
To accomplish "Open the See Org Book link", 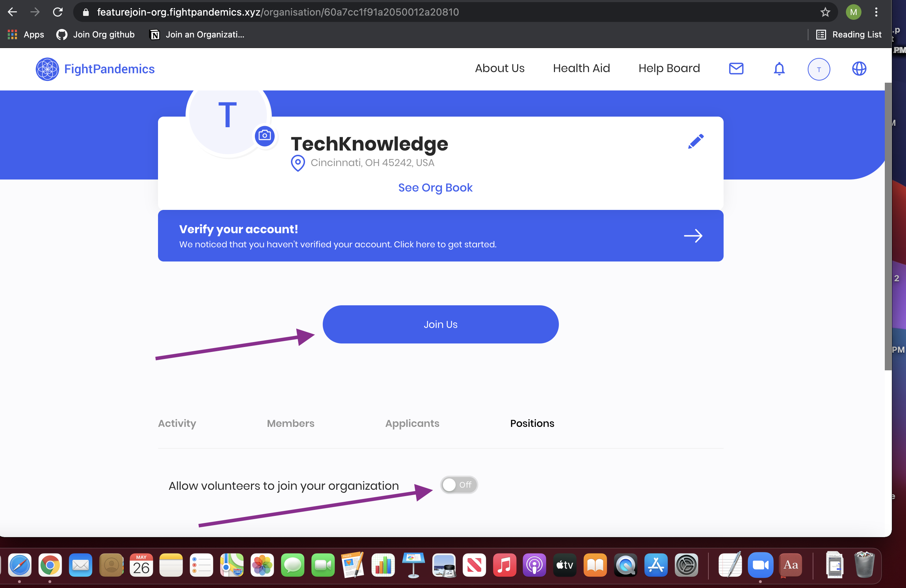I will tap(435, 188).
